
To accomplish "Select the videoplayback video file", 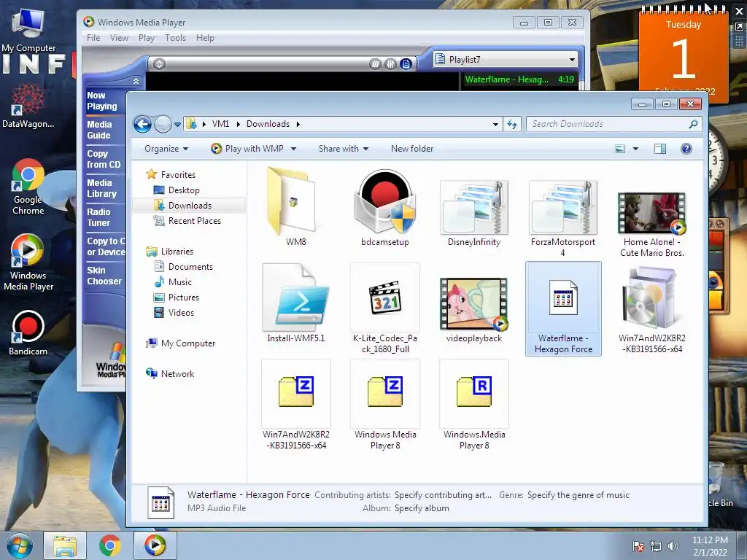I will 474,308.
